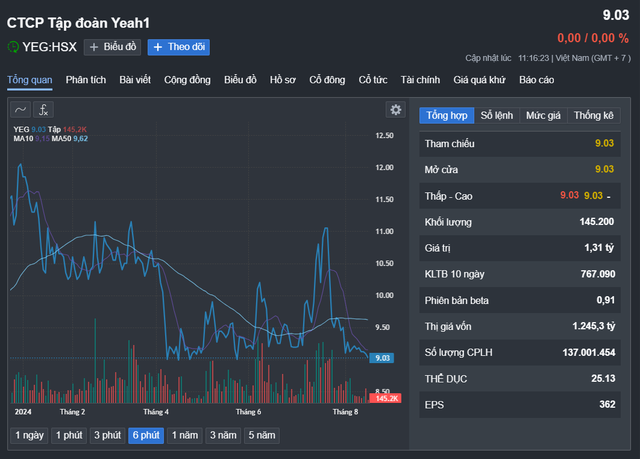Open chart settings gear icon
Image resolution: width=640 pixels, height=459 pixels.
tap(396, 110)
